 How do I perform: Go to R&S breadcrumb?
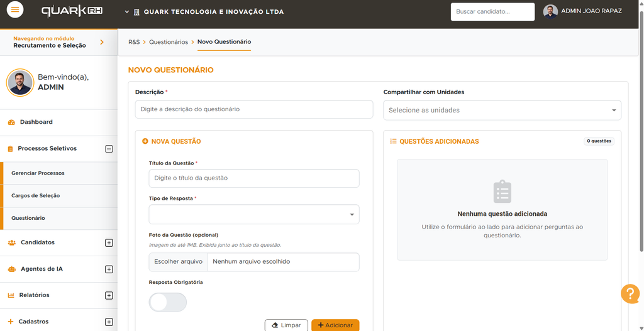134,42
